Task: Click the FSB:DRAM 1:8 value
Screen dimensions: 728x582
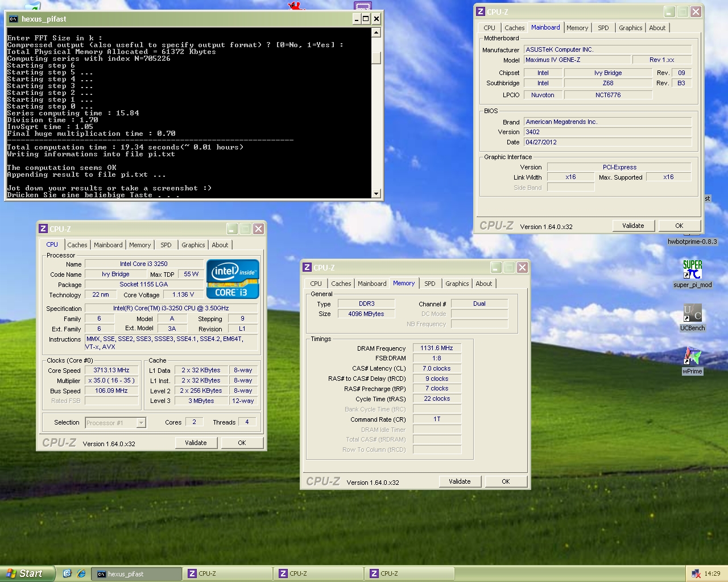Action: click(437, 358)
